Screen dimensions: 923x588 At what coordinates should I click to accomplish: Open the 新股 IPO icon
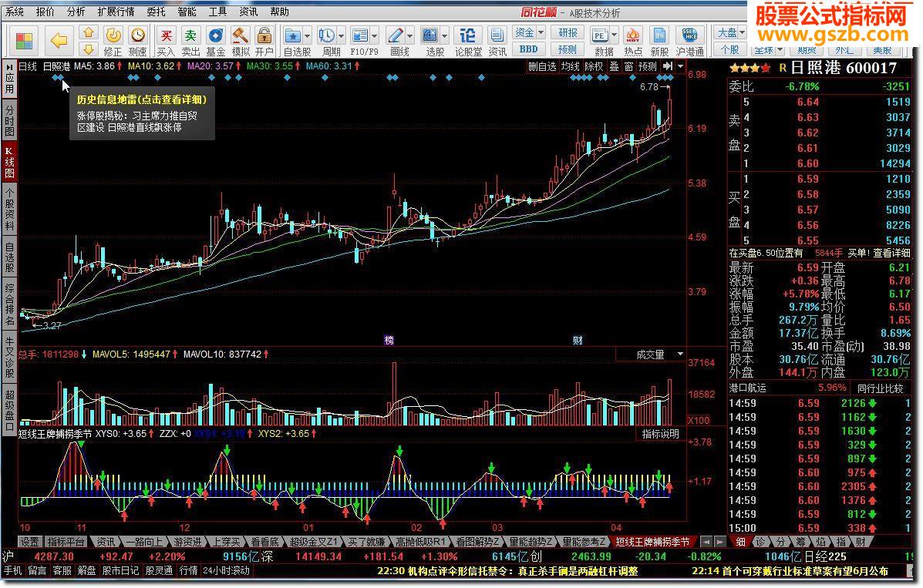659,41
